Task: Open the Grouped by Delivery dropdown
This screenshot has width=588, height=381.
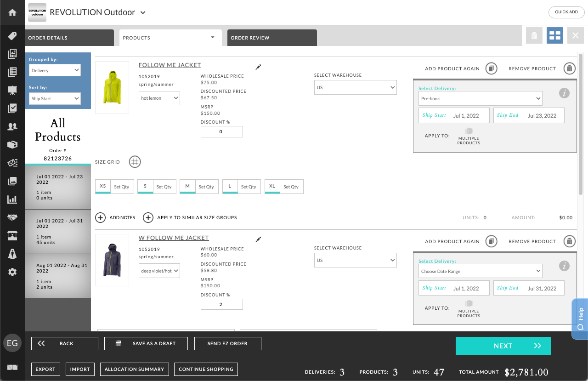Action: tap(55, 70)
